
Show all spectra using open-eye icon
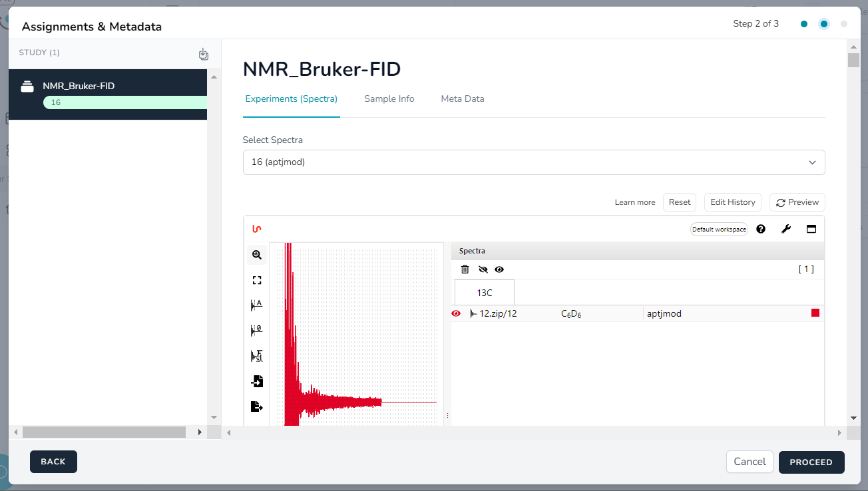[500, 269]
